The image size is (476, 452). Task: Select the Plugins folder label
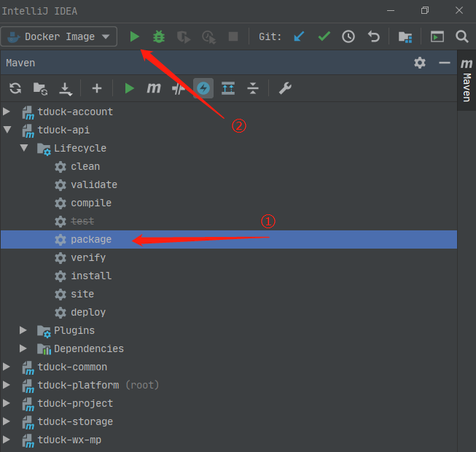pos(74,330)
